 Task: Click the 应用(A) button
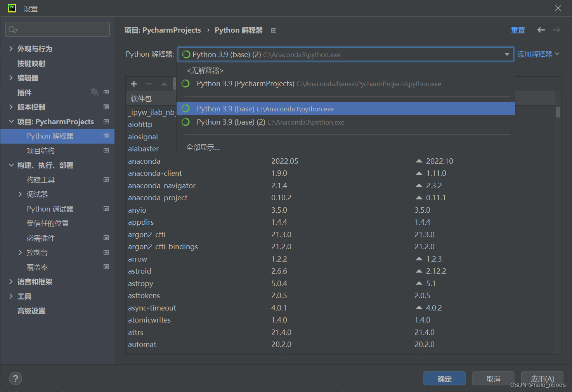click(x=542, y=379)
